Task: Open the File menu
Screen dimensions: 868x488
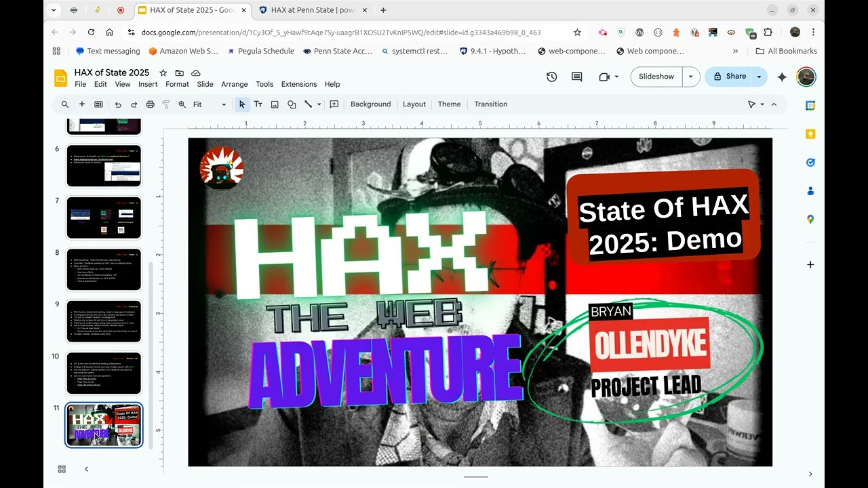Action: tap(80, 84)
